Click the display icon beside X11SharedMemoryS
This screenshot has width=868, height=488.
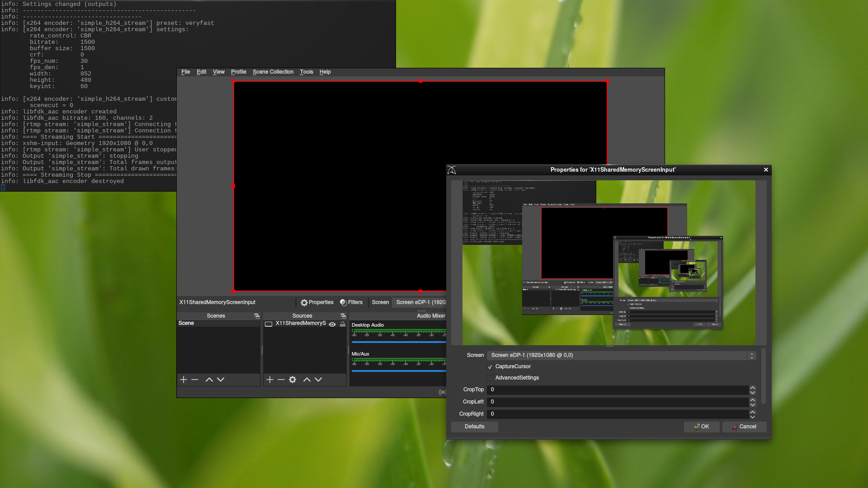pyautogui.click(x=269, y=324)
